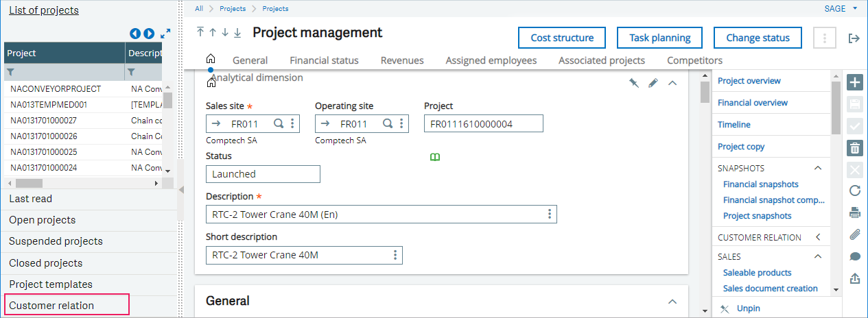Collapse the Analytical dimension section
Viewport: 868px width, 318px height.
tap(672, 83)
